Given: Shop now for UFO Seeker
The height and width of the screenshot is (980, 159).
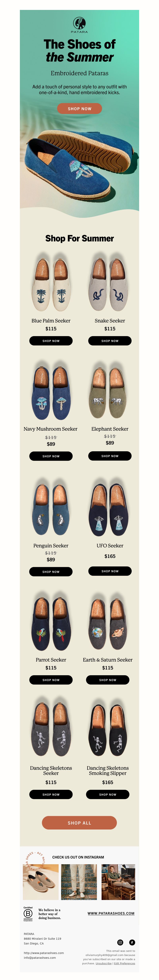Looking at the screenshot, I should click(110, 571).
